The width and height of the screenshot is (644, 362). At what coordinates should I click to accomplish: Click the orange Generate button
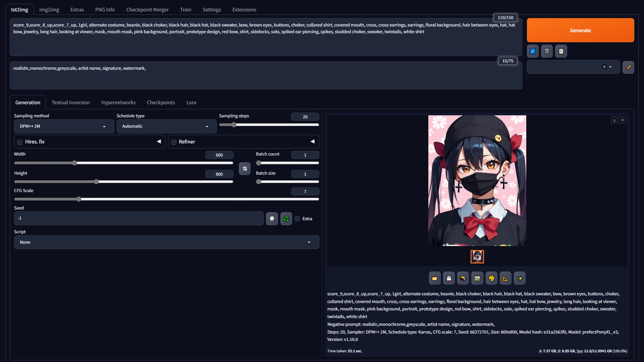coord(580,30)
